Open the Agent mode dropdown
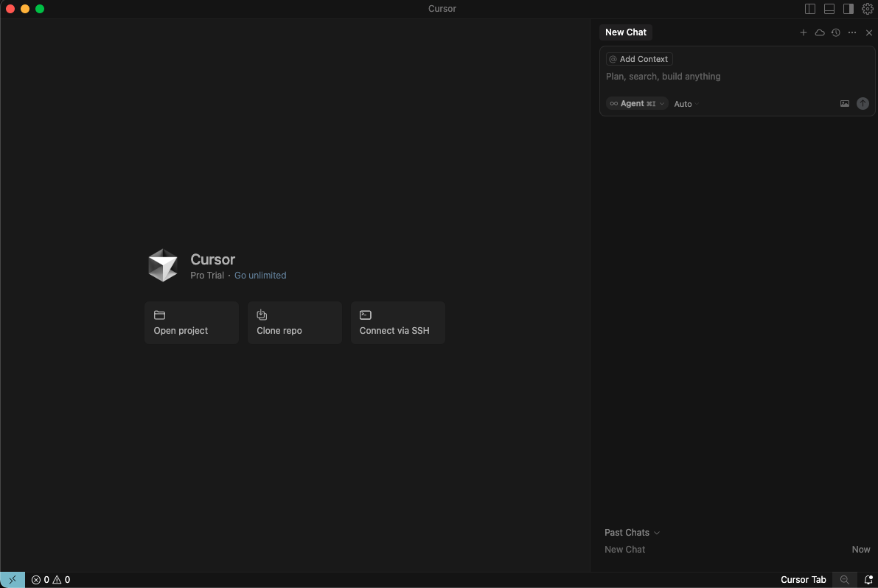Image resolution: width=878 pixels, height=588 pixels. [637, 103]
